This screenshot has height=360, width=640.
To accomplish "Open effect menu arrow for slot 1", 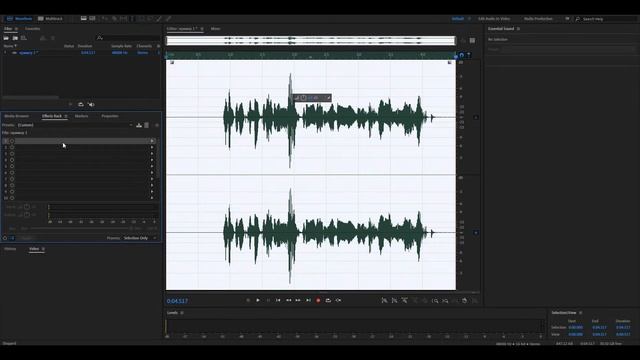I will pos(152,141).
